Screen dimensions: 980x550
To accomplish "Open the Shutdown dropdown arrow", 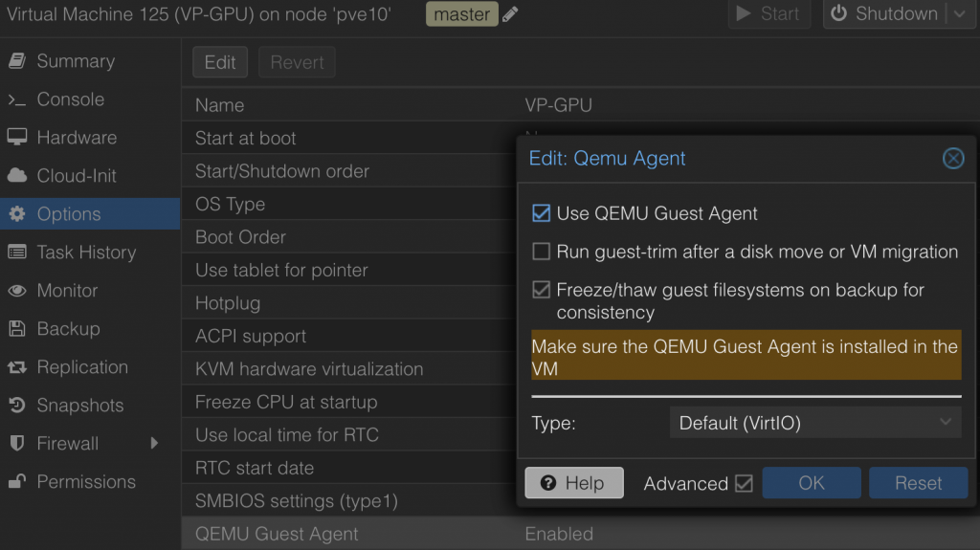I will point(960,13).
